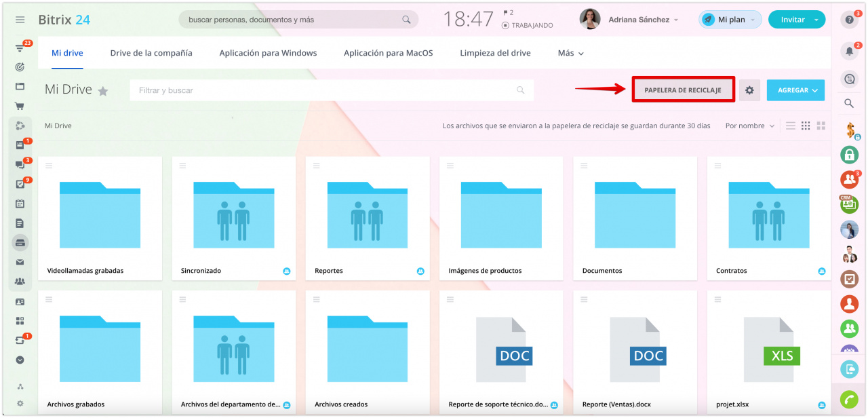Open the Limpieza del drive tab

(495, 53)
